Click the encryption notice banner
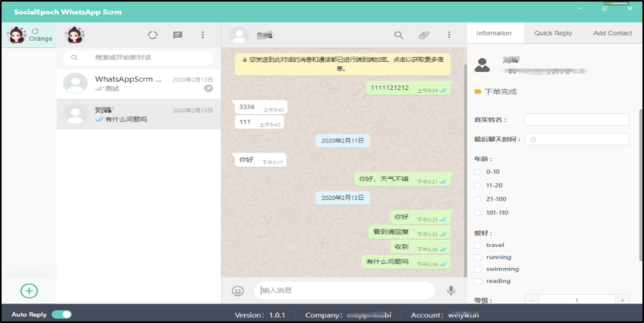This screenshot has height=323, width=644. click(x=343, y=64)
